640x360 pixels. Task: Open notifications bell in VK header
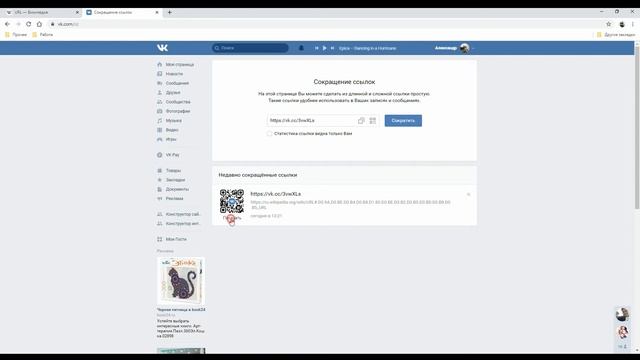click(x=301, y=48)
